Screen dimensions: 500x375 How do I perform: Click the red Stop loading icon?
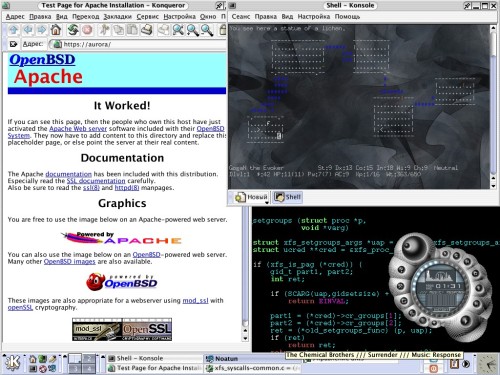pos(87,30)
